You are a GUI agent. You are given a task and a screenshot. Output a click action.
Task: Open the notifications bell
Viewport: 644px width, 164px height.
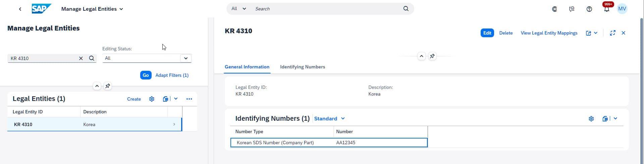tap(606, 9)
